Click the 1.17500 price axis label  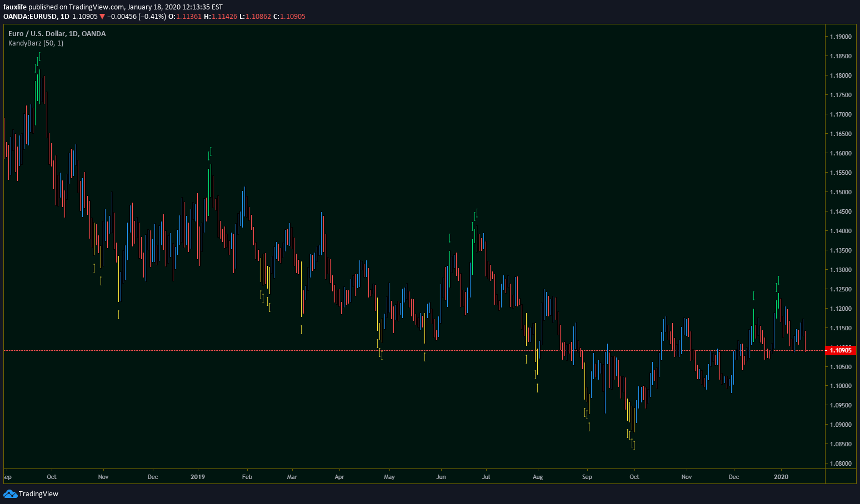[841, 95]
